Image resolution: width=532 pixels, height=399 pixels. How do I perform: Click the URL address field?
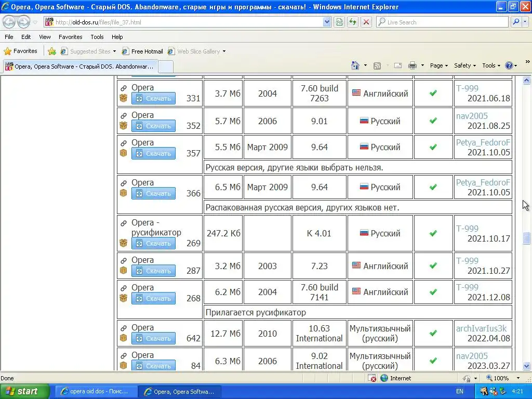click(188, 22)
